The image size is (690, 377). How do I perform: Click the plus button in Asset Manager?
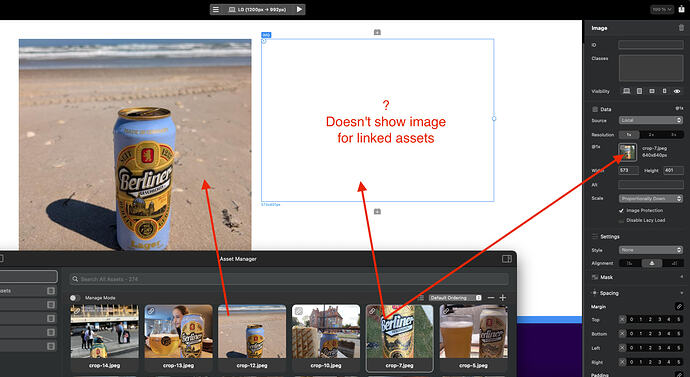click(x=503, y=298)
